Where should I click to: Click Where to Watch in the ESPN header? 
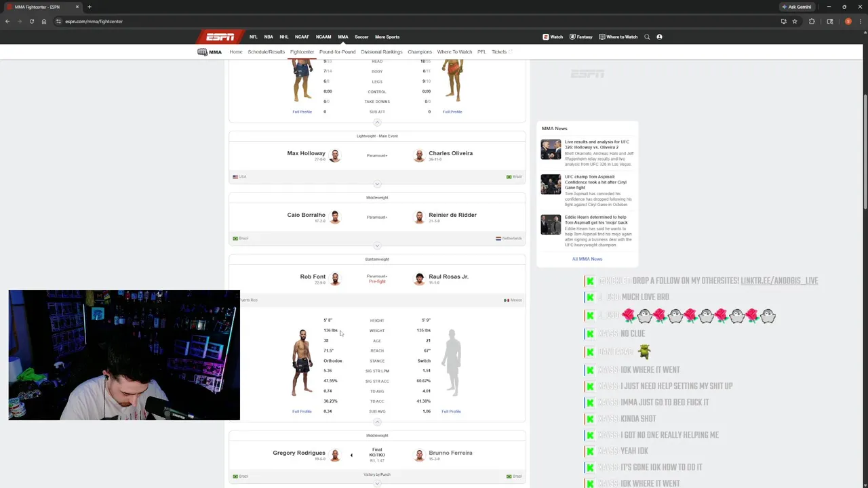pyautogui.click(x=618, y=37)
